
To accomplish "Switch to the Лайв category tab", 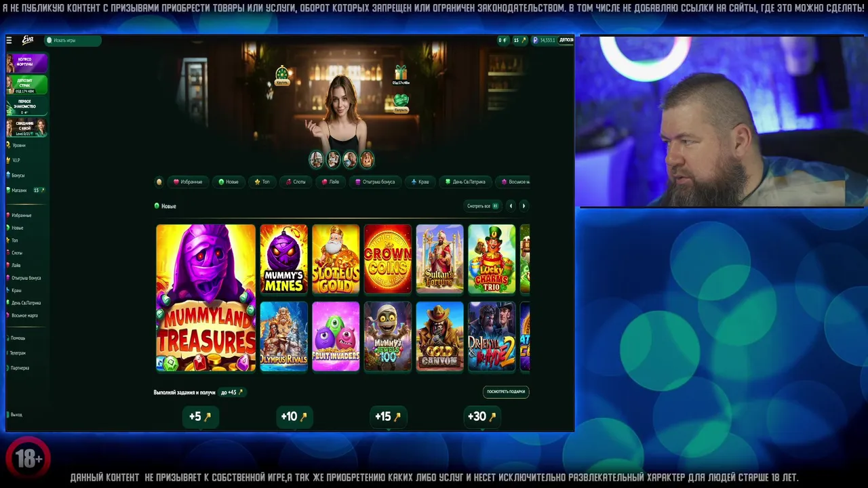I will 331,182.
